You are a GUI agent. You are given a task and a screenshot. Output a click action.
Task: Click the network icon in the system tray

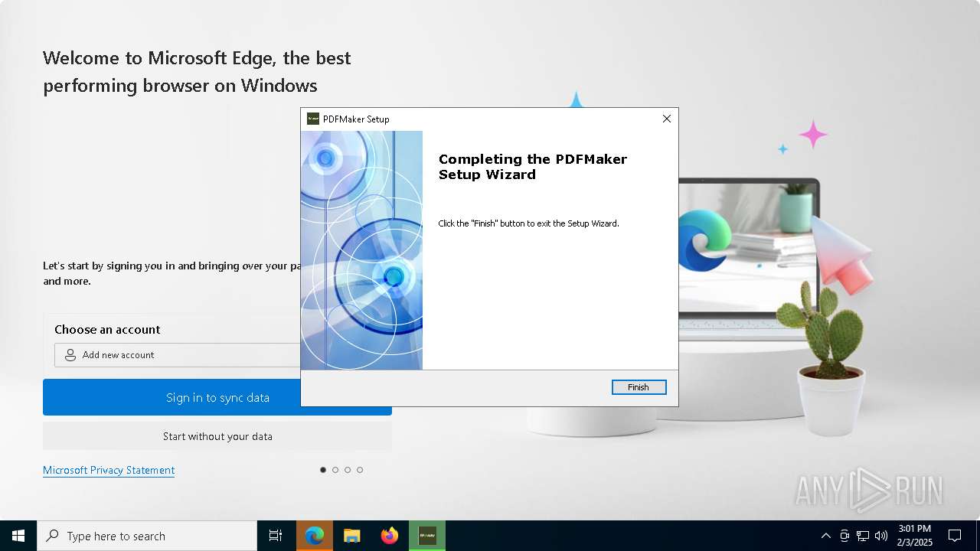863,536
